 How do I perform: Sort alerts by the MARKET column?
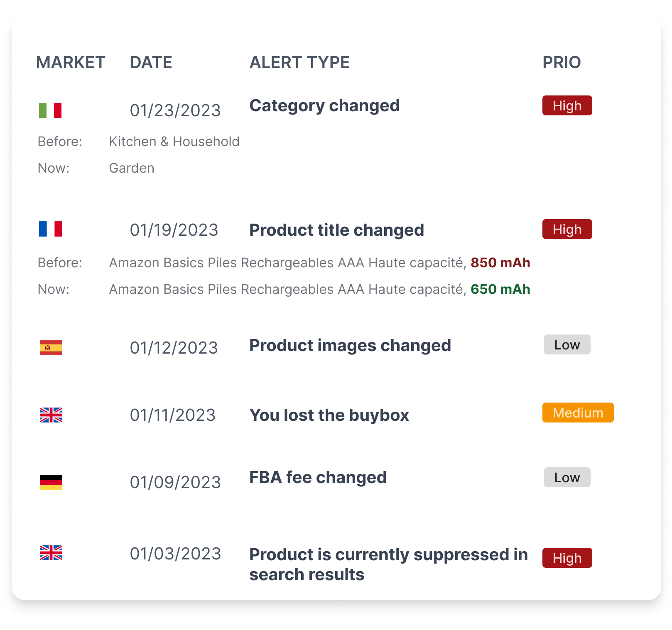coord(71,63)
